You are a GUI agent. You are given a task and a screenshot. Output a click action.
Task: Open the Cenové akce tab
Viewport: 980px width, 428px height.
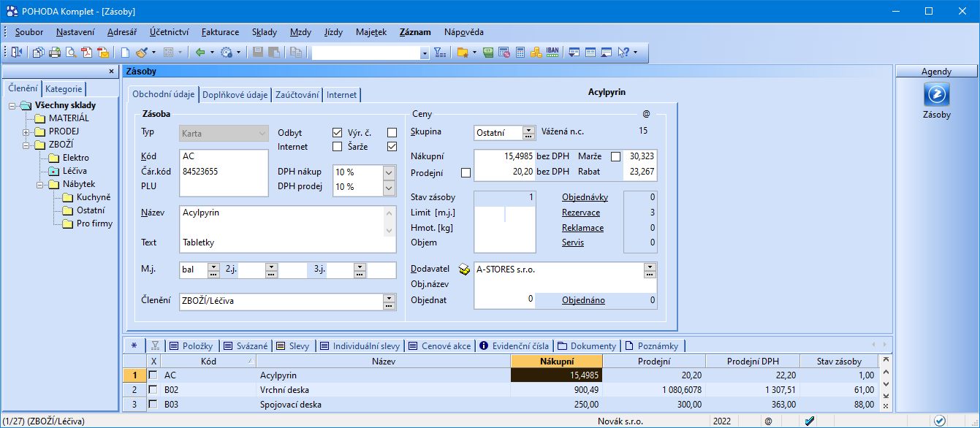pos(439,345)
